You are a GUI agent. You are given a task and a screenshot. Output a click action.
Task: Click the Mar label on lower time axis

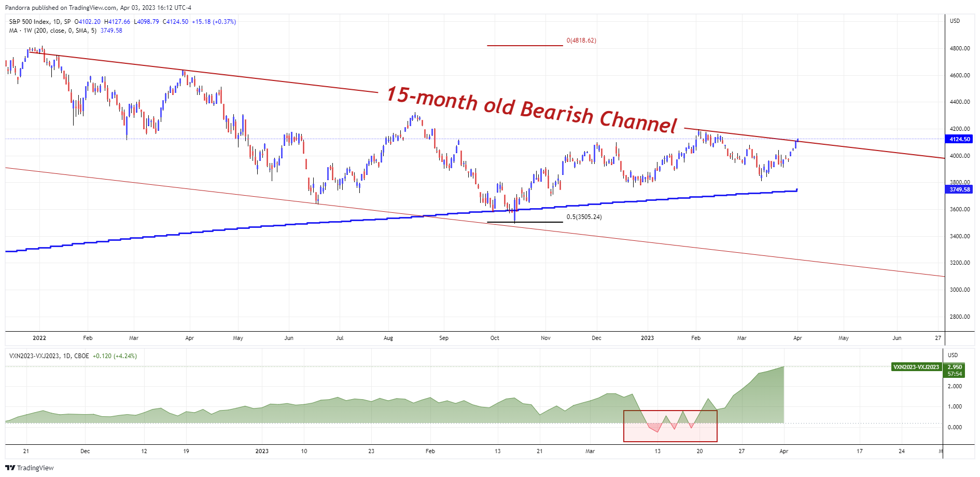coord(590,451)
